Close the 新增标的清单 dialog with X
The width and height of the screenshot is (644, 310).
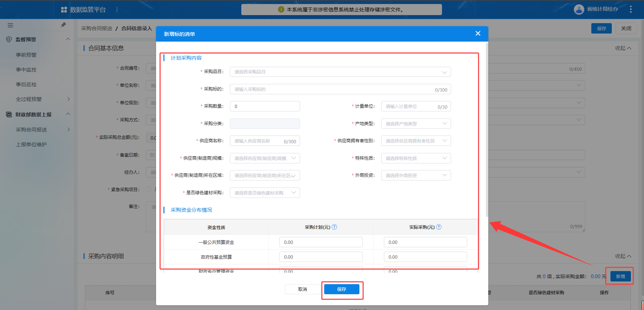point(478,34)
